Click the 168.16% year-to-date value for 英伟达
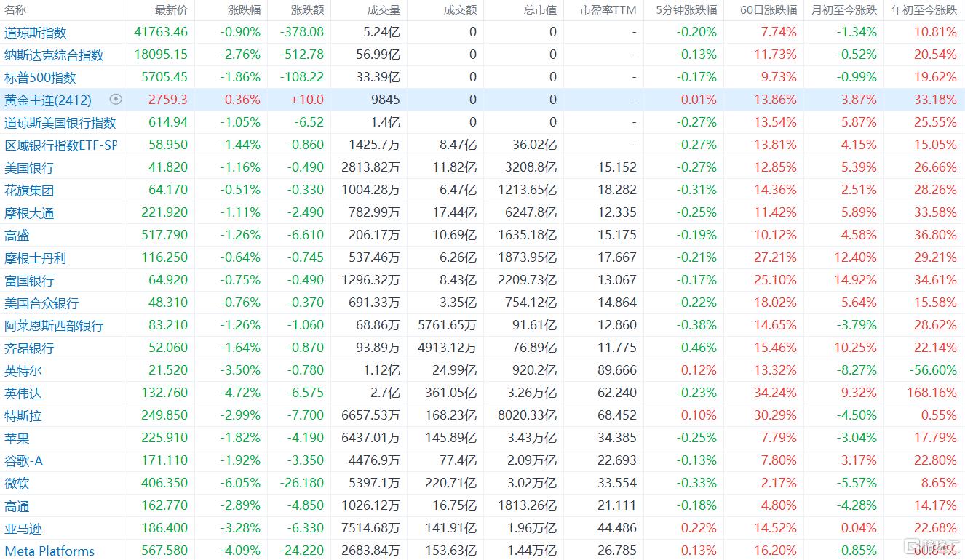 tap(932, 393)
